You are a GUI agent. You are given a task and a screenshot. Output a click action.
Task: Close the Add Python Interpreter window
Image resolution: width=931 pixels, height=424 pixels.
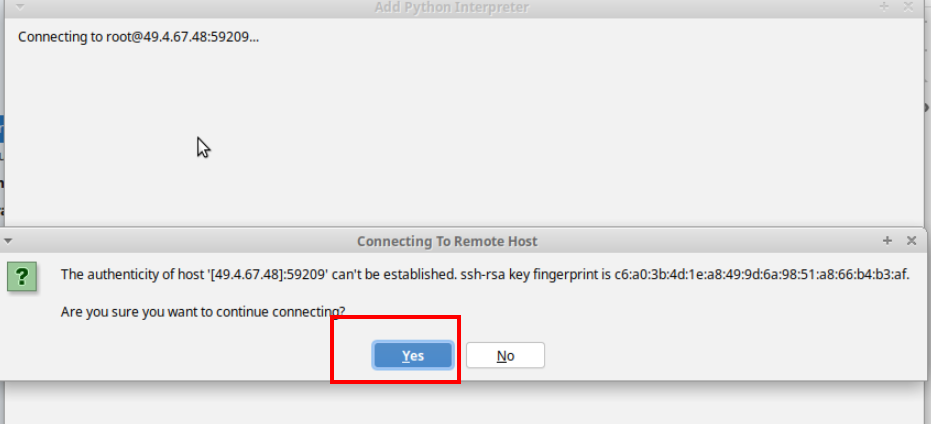click(908, 7)
